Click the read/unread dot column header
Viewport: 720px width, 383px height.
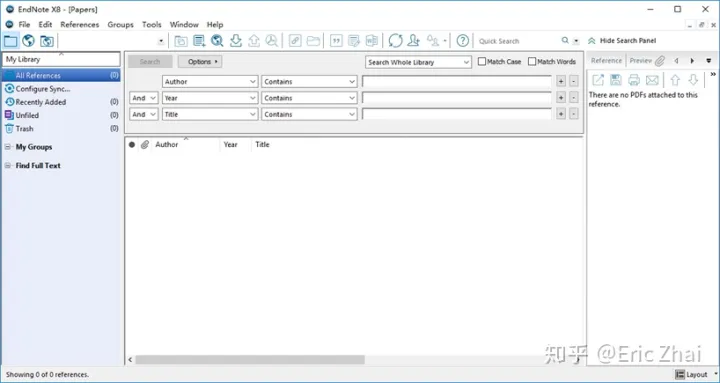(x=132, y=145)
